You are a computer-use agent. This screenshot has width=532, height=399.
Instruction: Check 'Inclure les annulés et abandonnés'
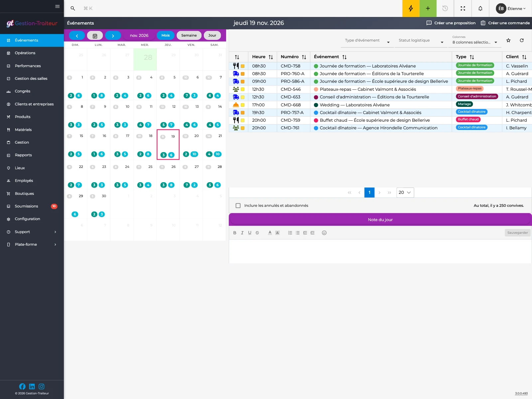tap(238, 205)
